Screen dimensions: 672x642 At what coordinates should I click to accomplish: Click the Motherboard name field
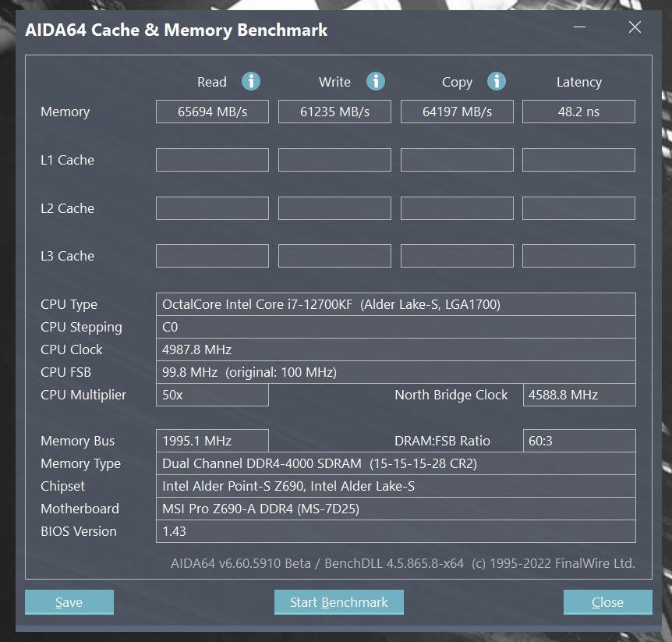click(395, 509)
